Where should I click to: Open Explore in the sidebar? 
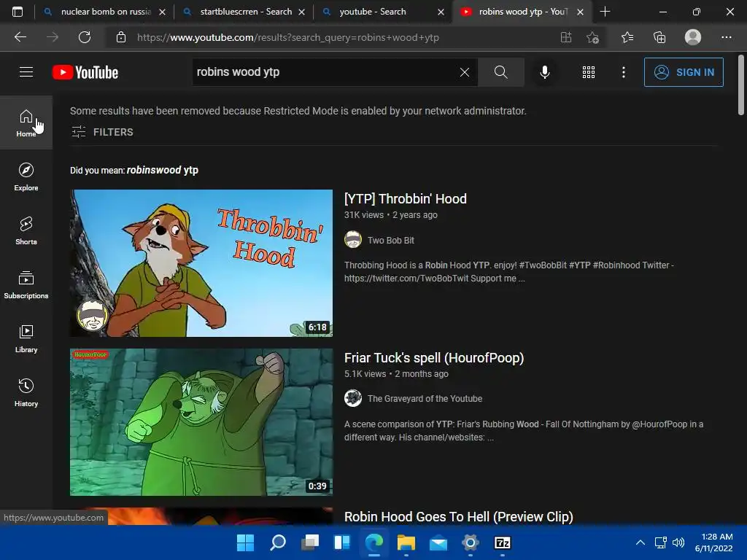[26, 176]
